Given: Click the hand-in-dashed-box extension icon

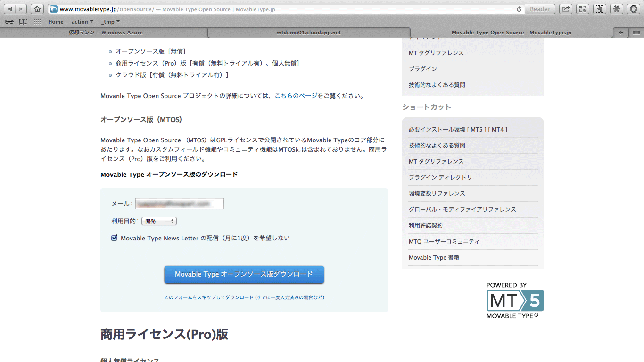Looking at the screenshot, I should (600, 9).
